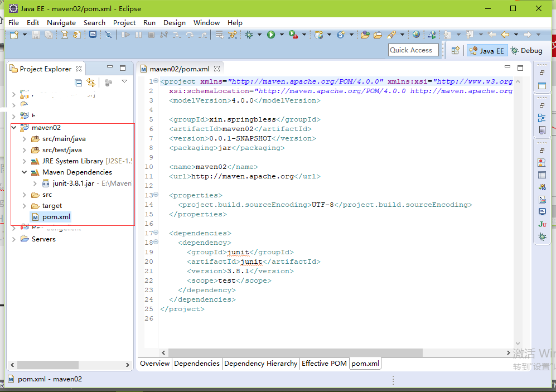Image resolution: width=556 pixels, height=392 pixels.
Task: Click the Back navigation yellow arrow
Action: pos(505,35)
